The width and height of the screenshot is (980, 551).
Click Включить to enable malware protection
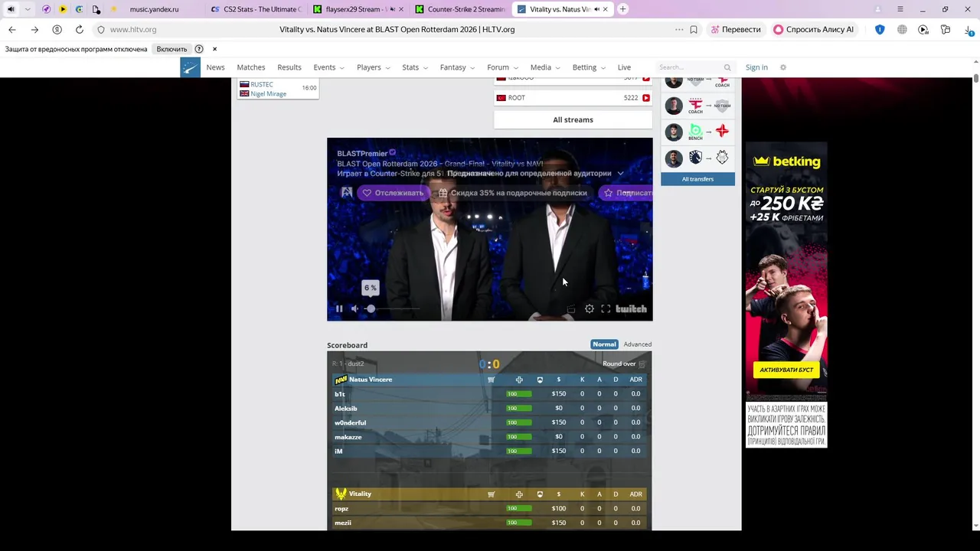click(171, 49)
